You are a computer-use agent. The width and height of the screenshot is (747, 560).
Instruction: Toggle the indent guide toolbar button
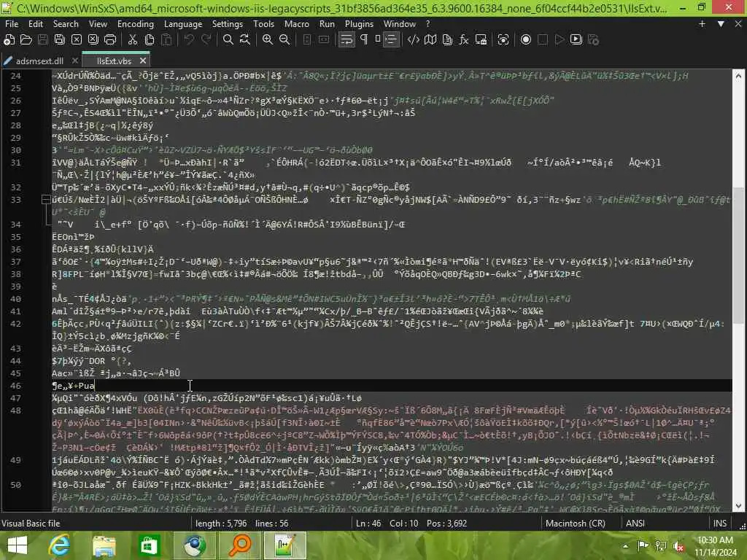click(x=391, y=40)
